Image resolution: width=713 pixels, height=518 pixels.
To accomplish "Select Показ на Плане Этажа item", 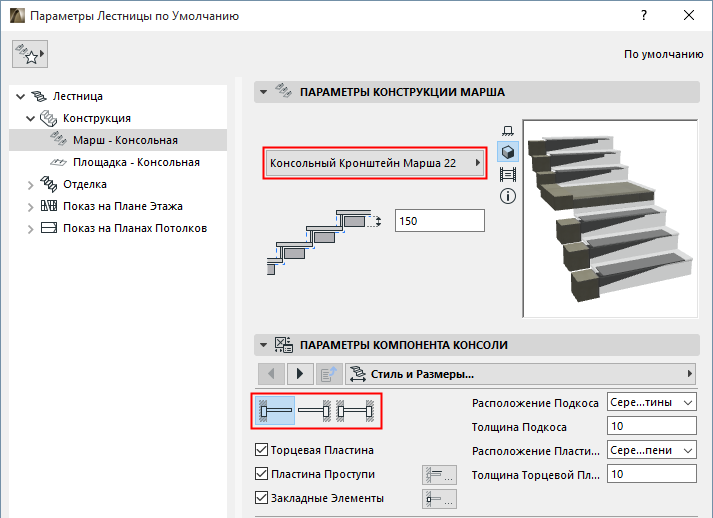I will 123,206.
